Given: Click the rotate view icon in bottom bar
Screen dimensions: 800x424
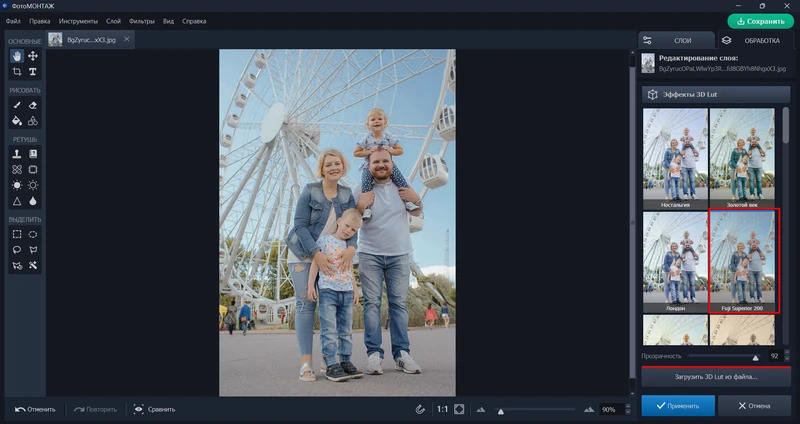Looking at the screenshot, I should 420,409.
